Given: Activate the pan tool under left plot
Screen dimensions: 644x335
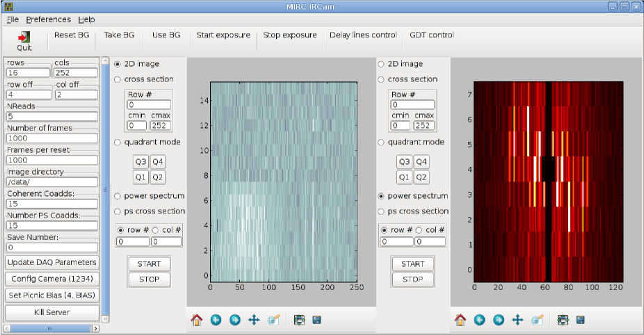Looking at the screenshot, I should (254, 320).
